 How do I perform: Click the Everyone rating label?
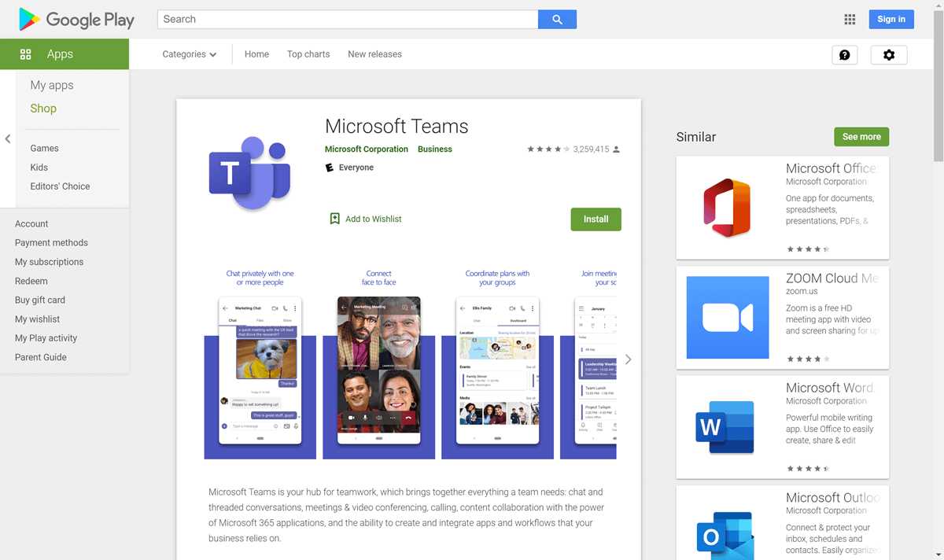point(356,168)
